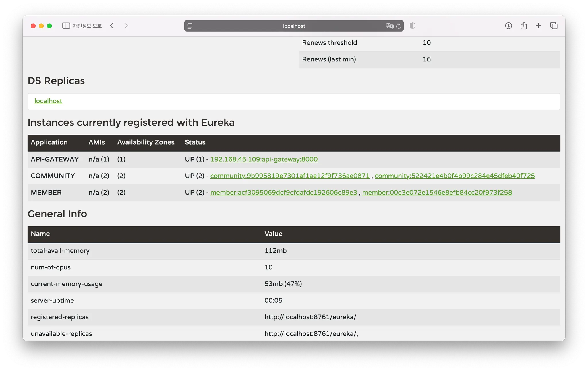This screenshot has height=371, width=588.
Task: Open the community:9b995819e7301af1ae12f9f736ae0871 link
Action: [290, 176]
